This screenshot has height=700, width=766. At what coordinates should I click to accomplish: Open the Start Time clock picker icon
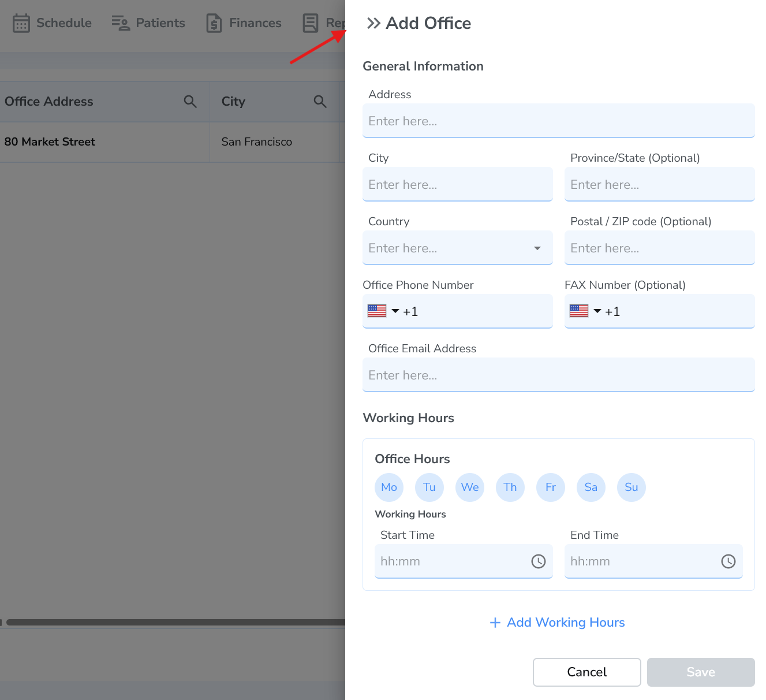coord(539,561)
